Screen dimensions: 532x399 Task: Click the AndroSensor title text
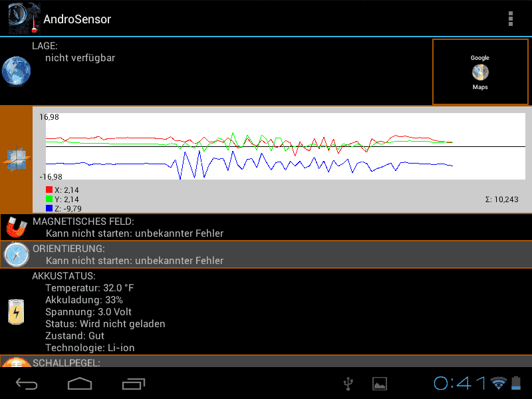tap(77, 19)
